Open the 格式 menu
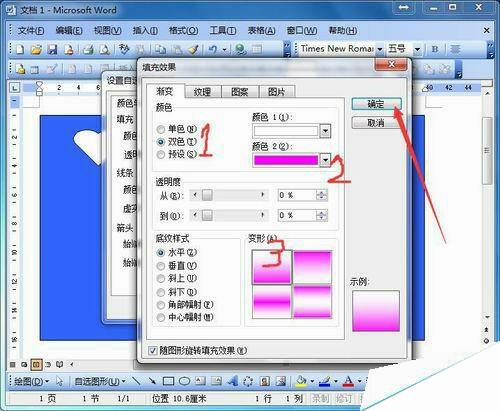 [183, 31]
